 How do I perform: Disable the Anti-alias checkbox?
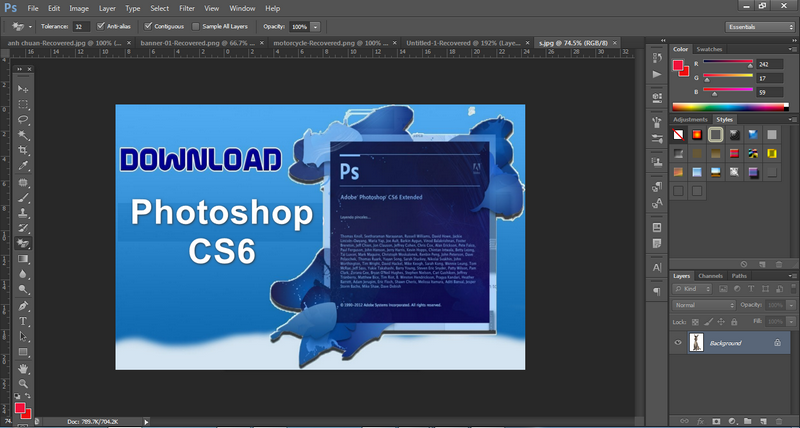tap(101, 26)
